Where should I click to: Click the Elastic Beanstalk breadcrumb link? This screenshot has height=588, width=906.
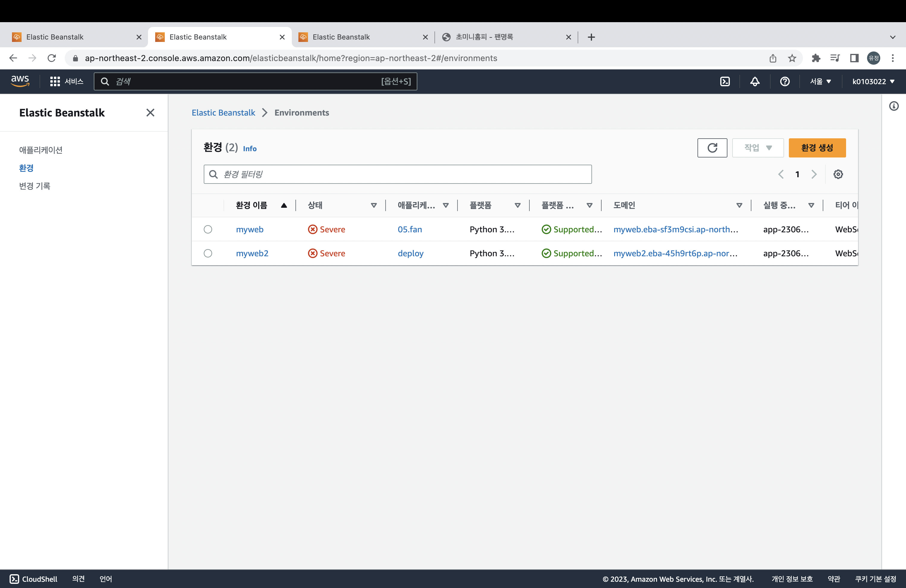(224, 113)
